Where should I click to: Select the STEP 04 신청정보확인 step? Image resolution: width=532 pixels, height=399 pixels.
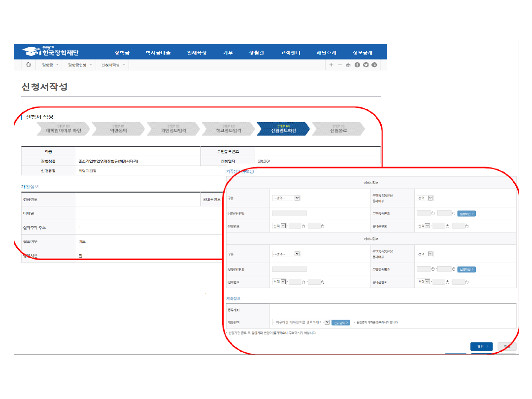click(283, 129)
